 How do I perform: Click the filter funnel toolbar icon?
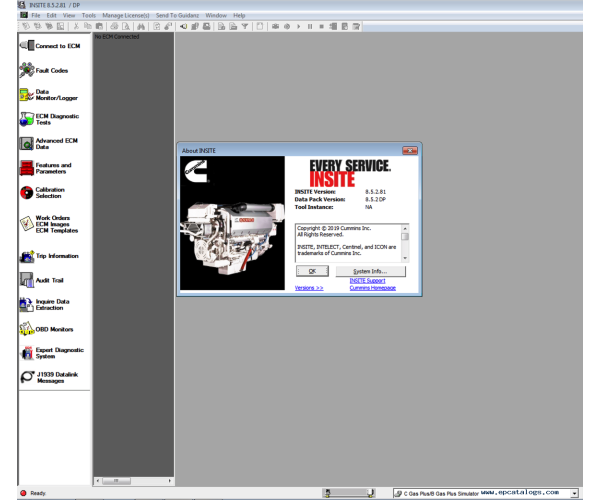point(245,26)
